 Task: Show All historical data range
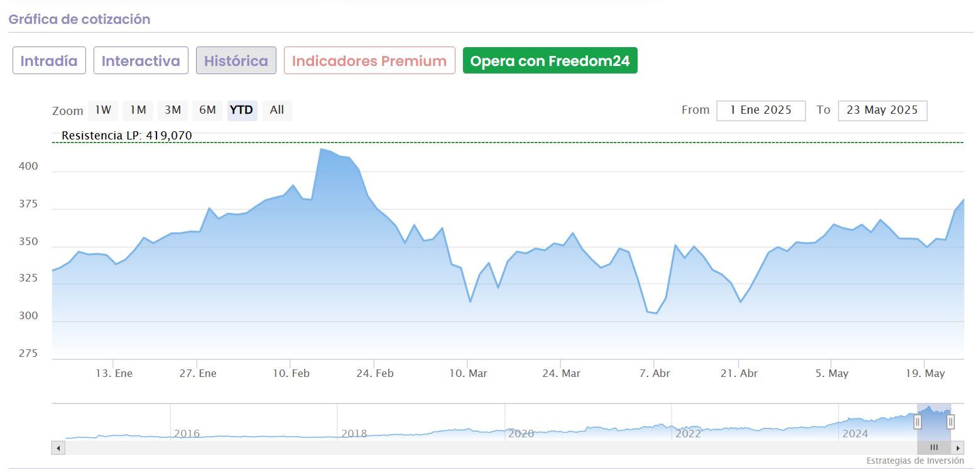click(277, 110)
